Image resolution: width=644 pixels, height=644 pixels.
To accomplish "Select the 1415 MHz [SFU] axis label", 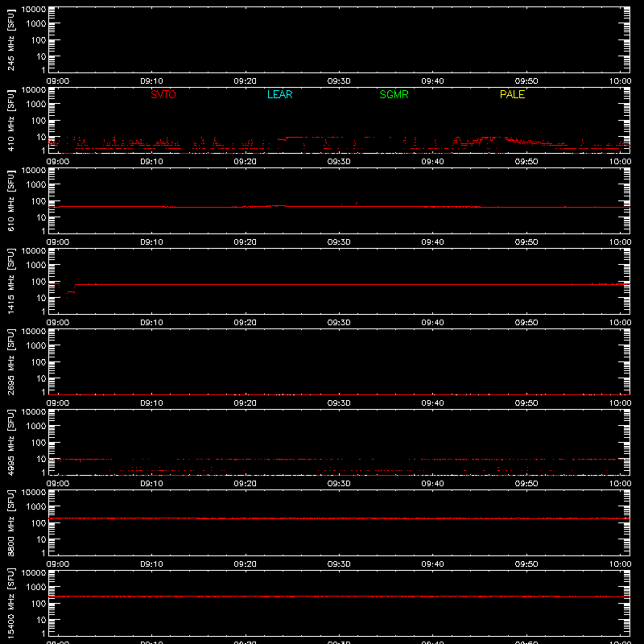I will (10, 281).
